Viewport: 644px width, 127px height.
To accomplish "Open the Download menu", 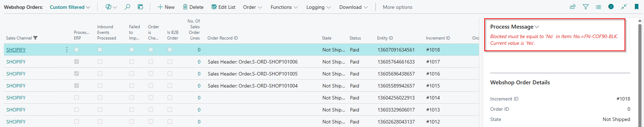I will coord(353,7).
